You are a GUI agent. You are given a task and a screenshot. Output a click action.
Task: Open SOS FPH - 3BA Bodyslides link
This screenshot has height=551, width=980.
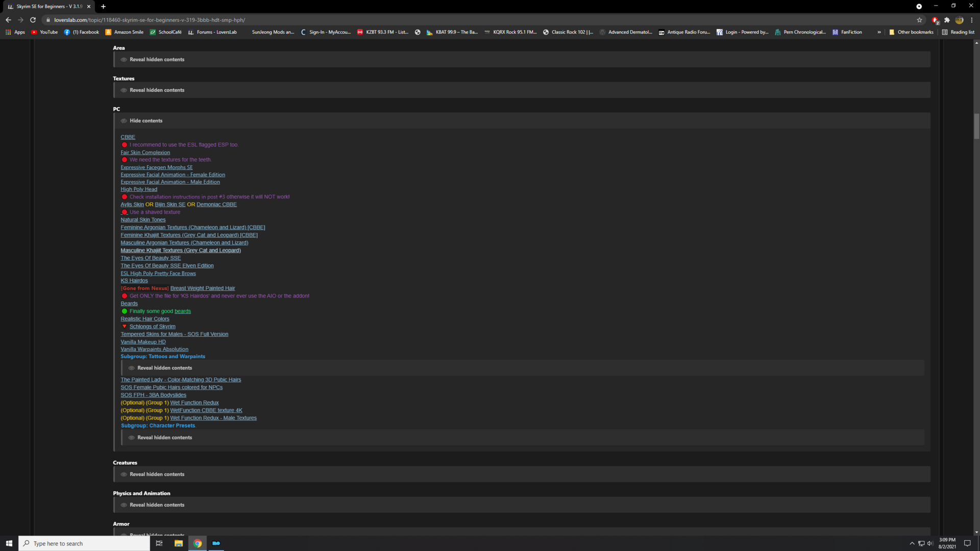(153, 395)
